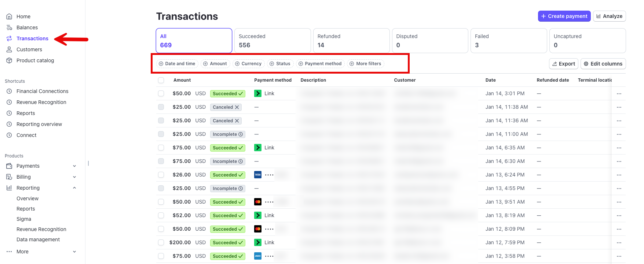Expand the More section chevron
The width and height of the screenshot is (644, 264).
74,252
